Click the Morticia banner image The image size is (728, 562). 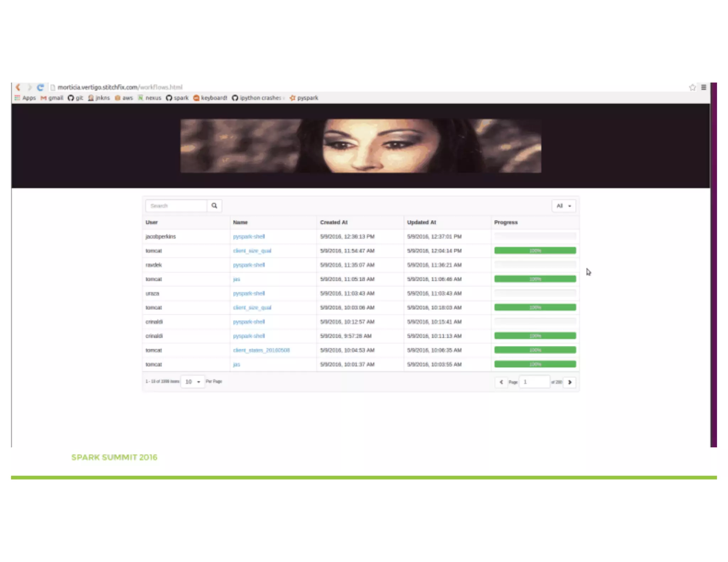(360, 146)
